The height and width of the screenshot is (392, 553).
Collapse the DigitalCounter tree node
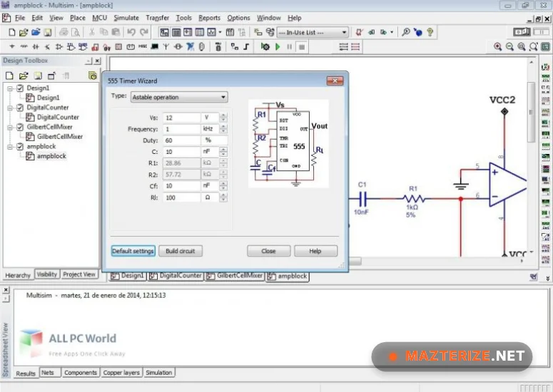click(x=10, y=108)
